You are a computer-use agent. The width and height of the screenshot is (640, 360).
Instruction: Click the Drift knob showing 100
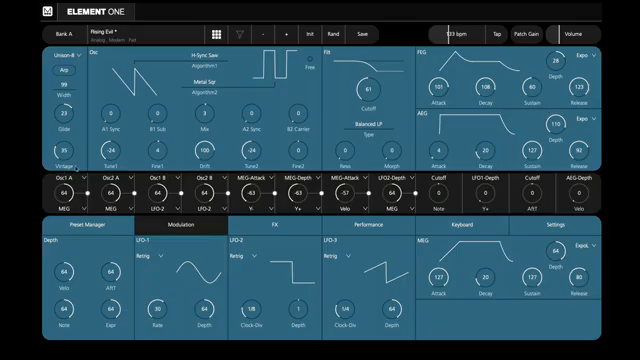[204, 151]
